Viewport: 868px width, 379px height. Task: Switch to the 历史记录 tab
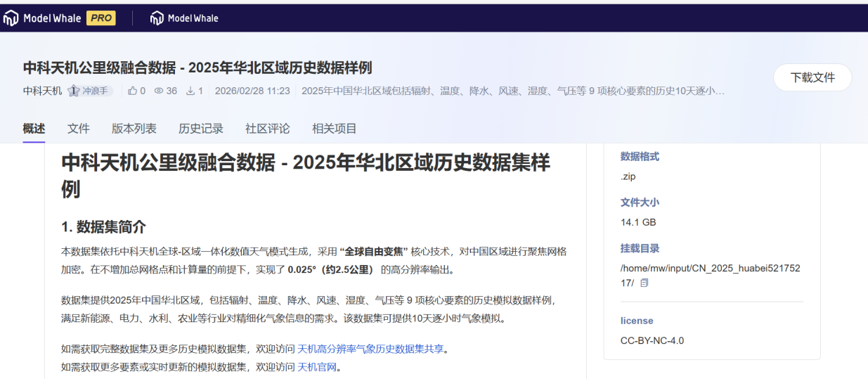click(x=201, y=129)
